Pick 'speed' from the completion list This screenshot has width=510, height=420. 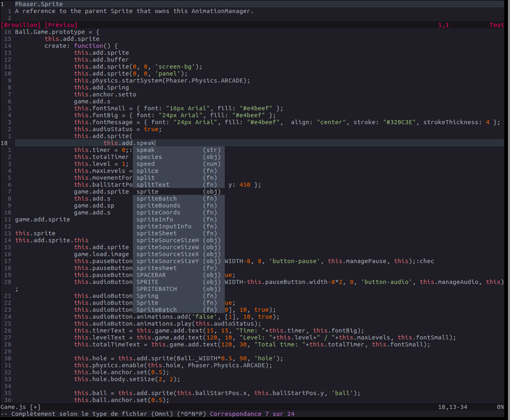179,164
